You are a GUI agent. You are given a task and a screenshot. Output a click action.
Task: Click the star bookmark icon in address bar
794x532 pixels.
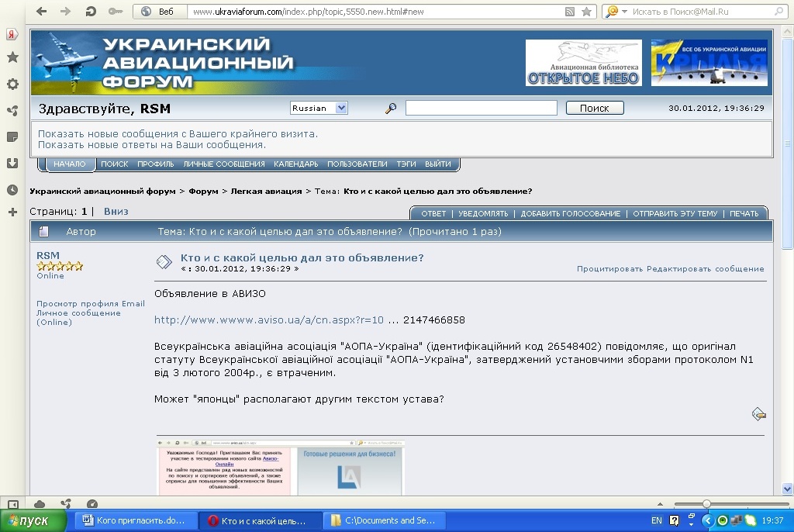click(x=587, y=12)
